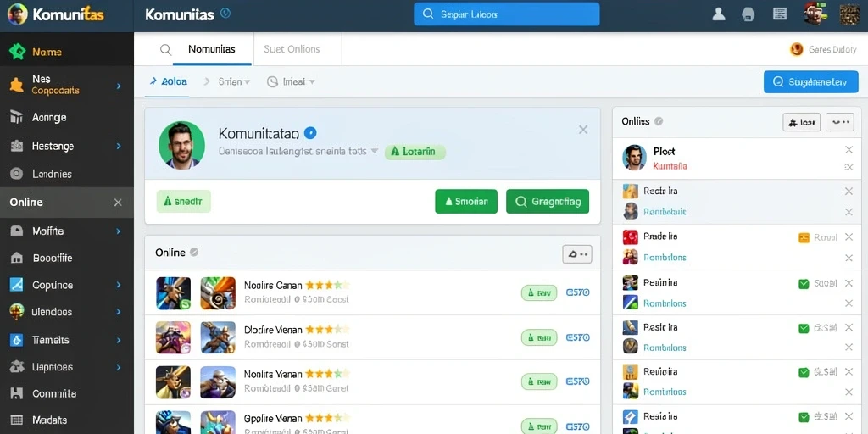Open Nes Conpocaits sidebar menu
The height and width of the screenshot is (434, 868).
click(66, 85)
